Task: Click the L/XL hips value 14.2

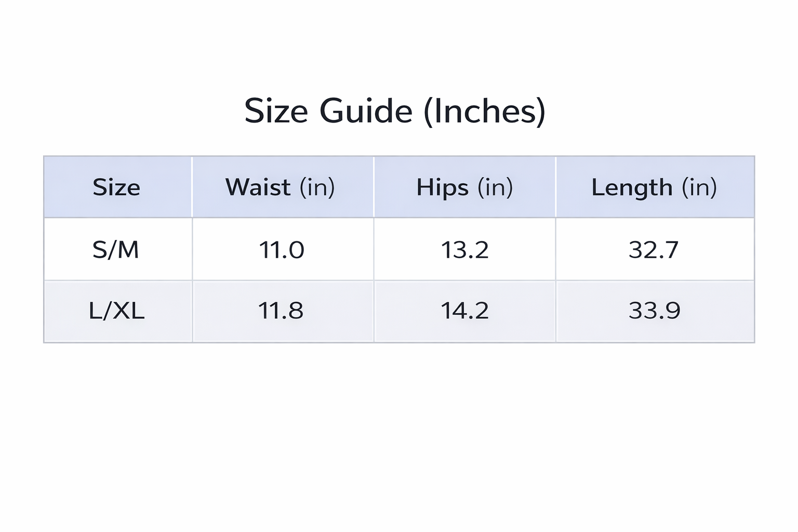Action: click(464, 311)
